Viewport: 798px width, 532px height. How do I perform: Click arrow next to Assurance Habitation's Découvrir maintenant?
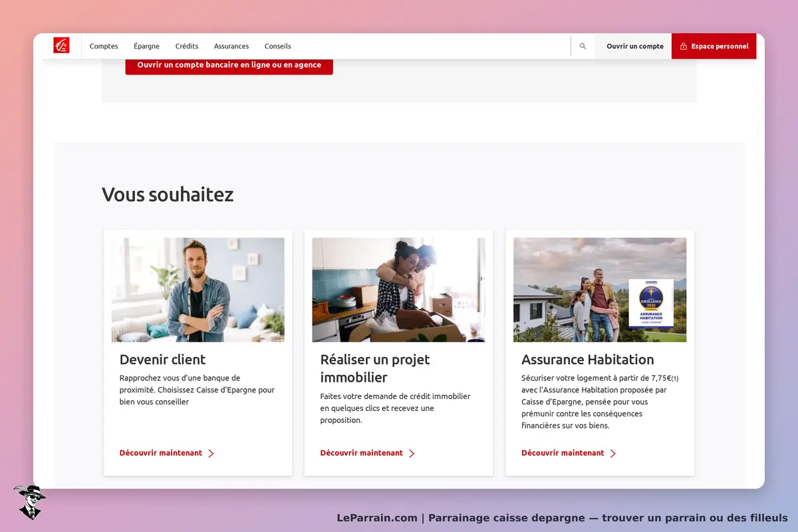coord(613,454)
